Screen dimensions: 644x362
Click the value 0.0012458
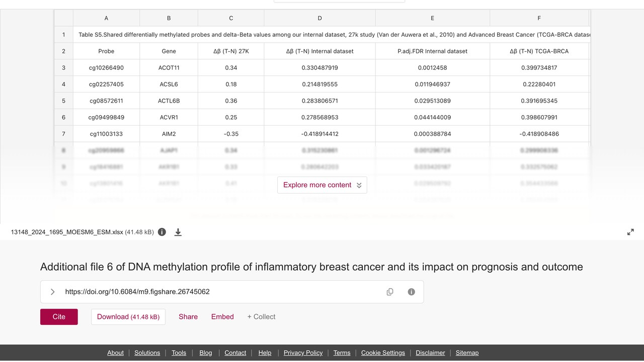tap(432, 68)
